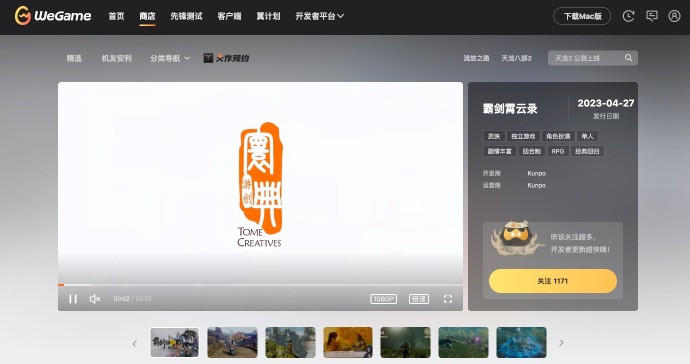This screenshot has width=690, height=364.
Task: Click the 天龙八部2 hot search link
Action: (x=516, y=58)
